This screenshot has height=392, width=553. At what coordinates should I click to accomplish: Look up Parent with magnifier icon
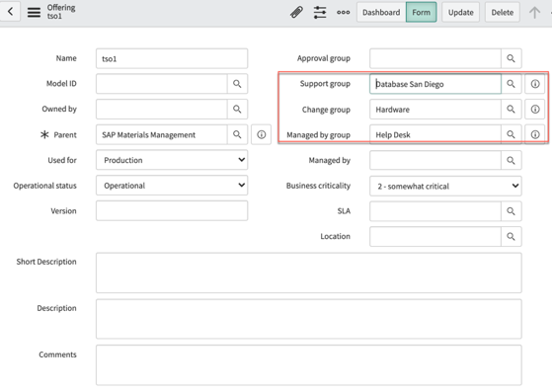237,134
